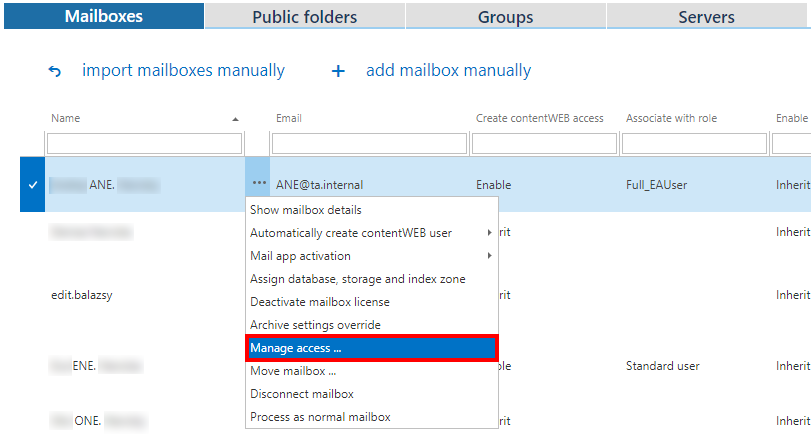Toggle the selected row checkmark for ANE
The width and height of the screenshot is (811, 434).
tap(33, 184)
